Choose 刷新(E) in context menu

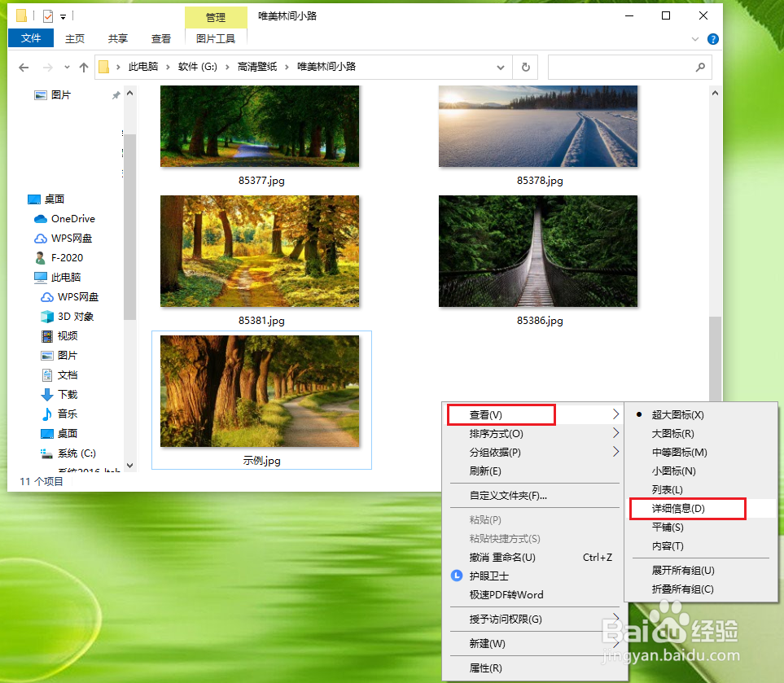pyautogui.click(x=535, y=471)
